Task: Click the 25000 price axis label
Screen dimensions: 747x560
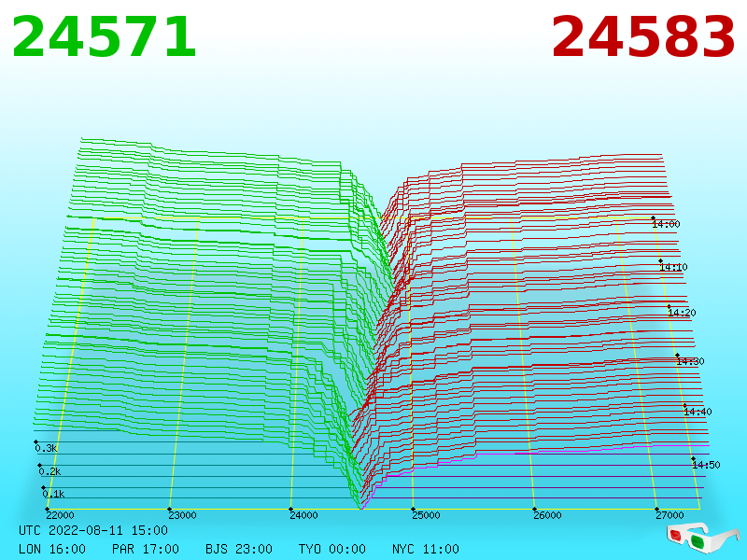Action: coord(426,515)
